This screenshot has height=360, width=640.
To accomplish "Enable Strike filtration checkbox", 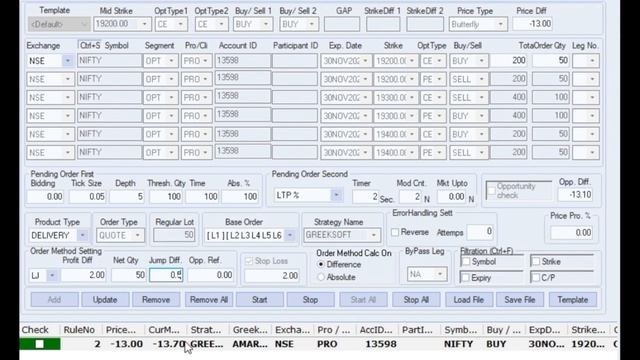I will coord(536,261).
